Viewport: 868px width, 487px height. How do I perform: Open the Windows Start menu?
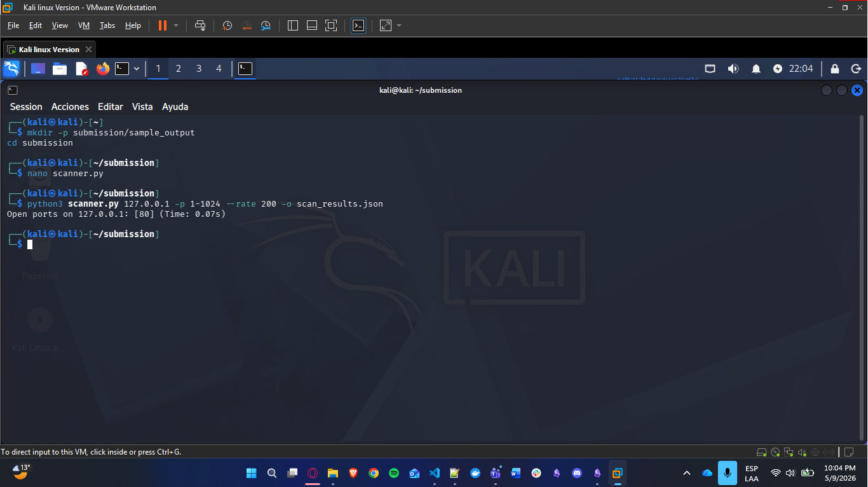point(252,473)
